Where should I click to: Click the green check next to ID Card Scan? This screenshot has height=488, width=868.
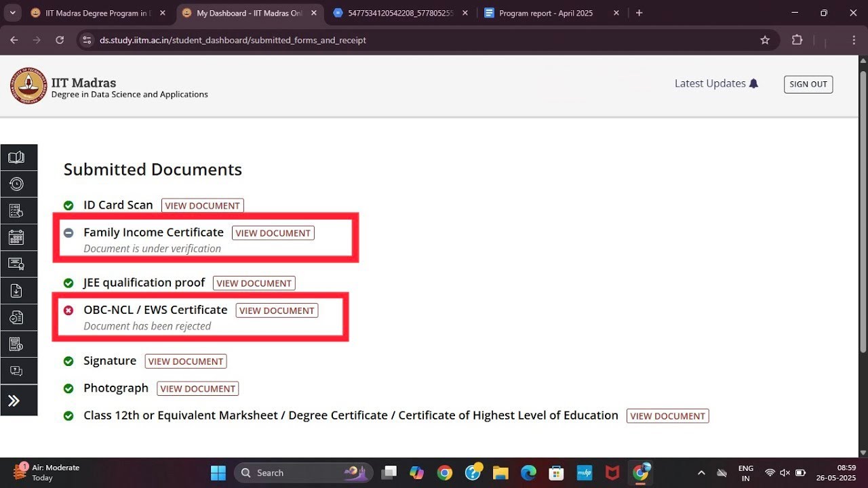point(68,205)
